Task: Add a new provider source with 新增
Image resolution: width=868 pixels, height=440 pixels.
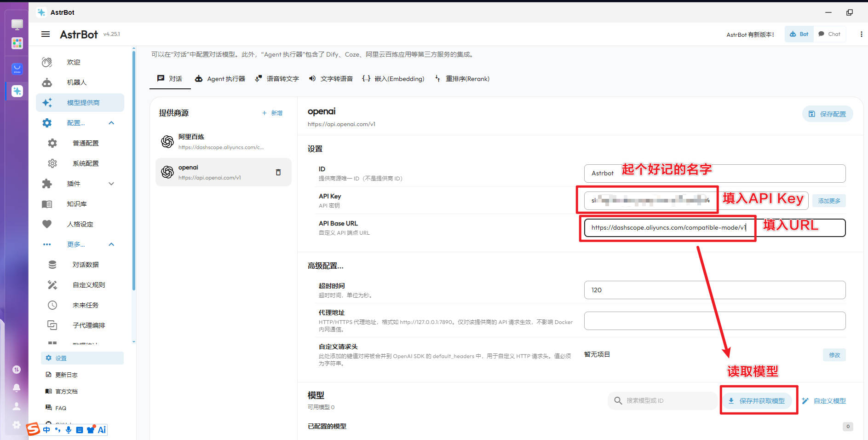Action: point(272,113)
